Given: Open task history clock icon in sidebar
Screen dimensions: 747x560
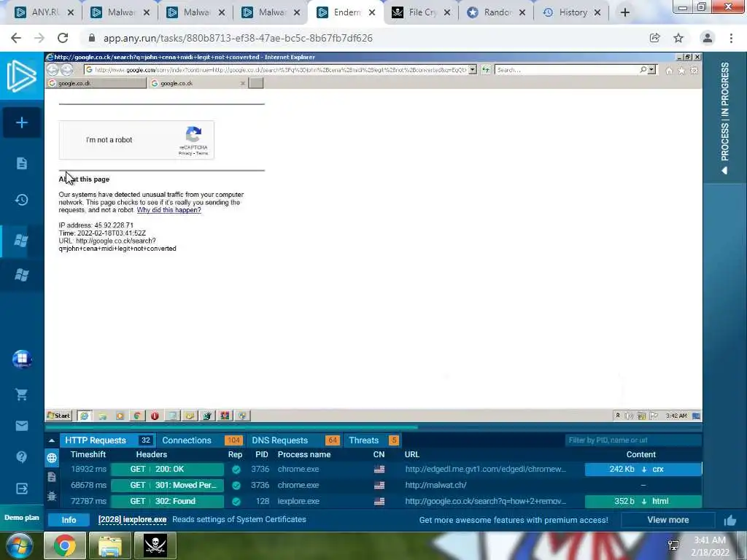Looking at the screenshot, I should point(22,200).
